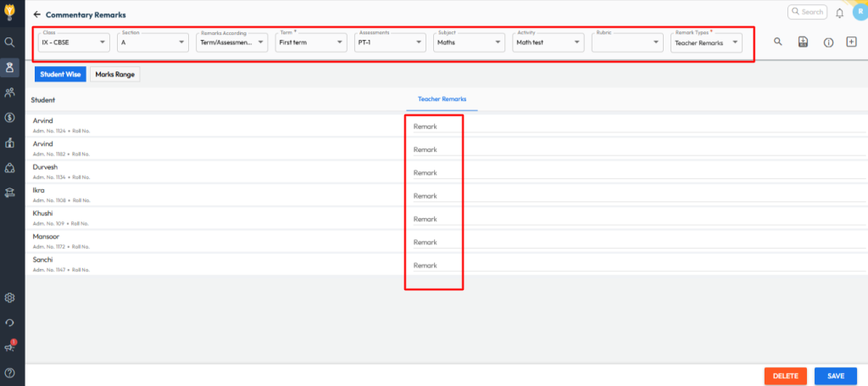Open the Term dropdown set to First term

pyautogui.click(x=311, y=42)
